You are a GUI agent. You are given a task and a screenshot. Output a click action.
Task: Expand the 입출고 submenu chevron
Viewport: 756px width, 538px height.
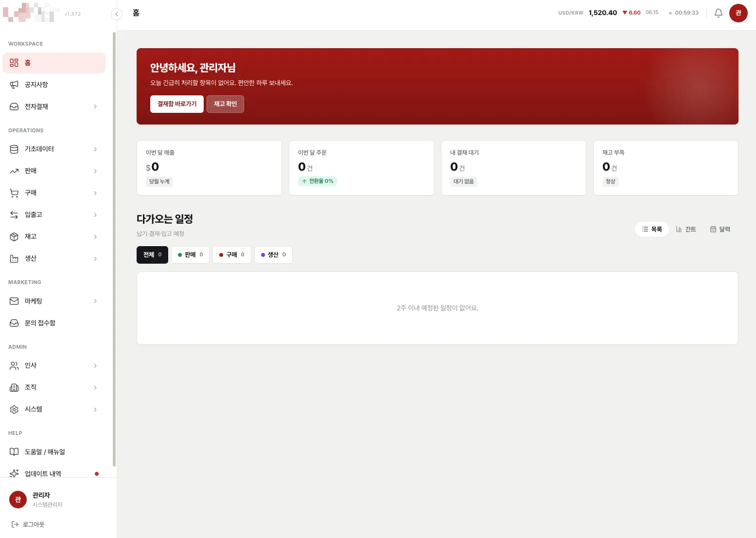tap(95, 215)
